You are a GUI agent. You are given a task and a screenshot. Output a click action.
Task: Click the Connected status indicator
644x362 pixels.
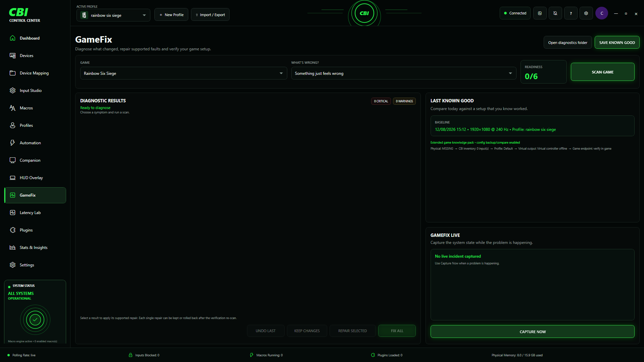click(x=515, y=13)
